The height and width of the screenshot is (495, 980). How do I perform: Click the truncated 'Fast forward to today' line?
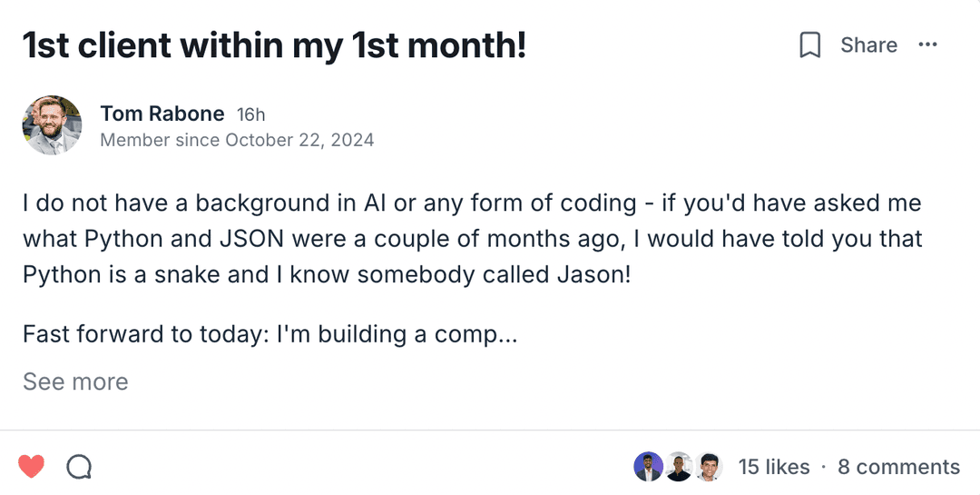click(269, 334)
